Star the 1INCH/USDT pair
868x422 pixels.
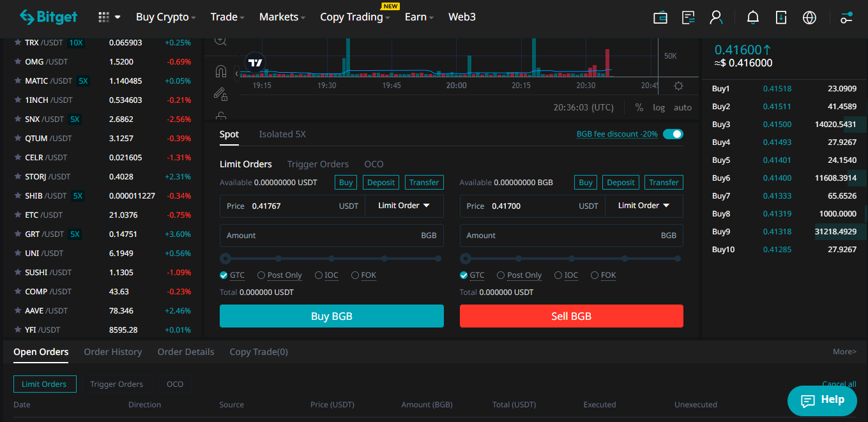coord(18,100)
